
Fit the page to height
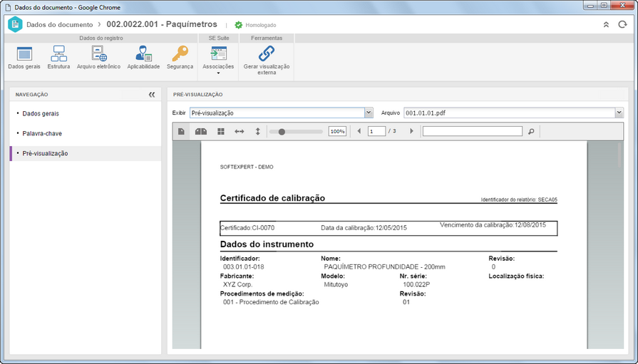pos(257,131)
